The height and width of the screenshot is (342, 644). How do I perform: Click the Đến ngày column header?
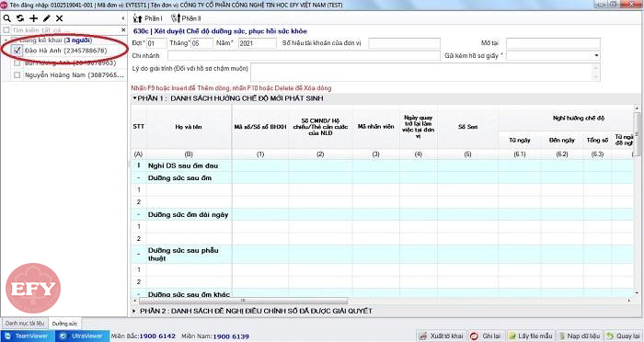click(562, 141)
